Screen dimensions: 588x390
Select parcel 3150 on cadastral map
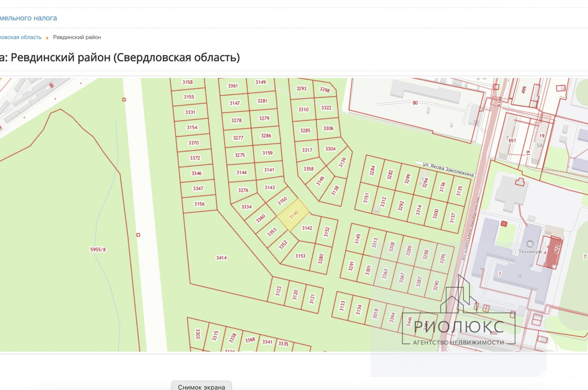coord(282,201)
